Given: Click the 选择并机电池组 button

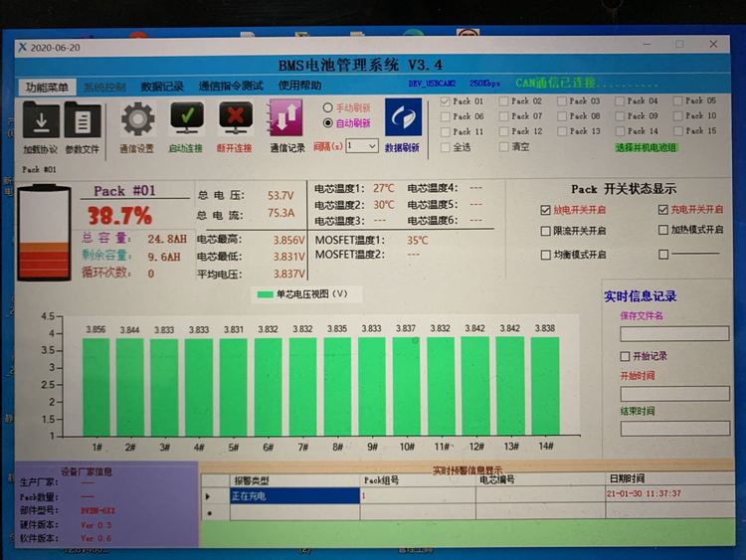Looking at the screenshot, I should click(x=647, y=148).
